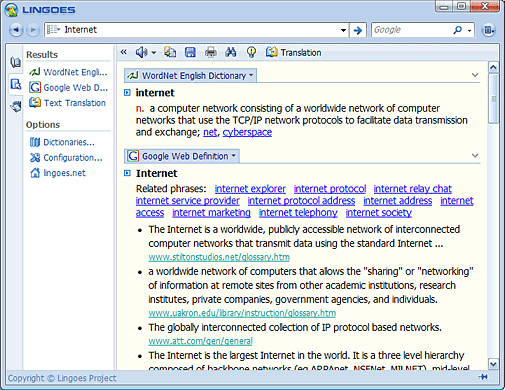Open 'internet marketing' related phrase
This screenshot has height=390, width=505.
211,213
